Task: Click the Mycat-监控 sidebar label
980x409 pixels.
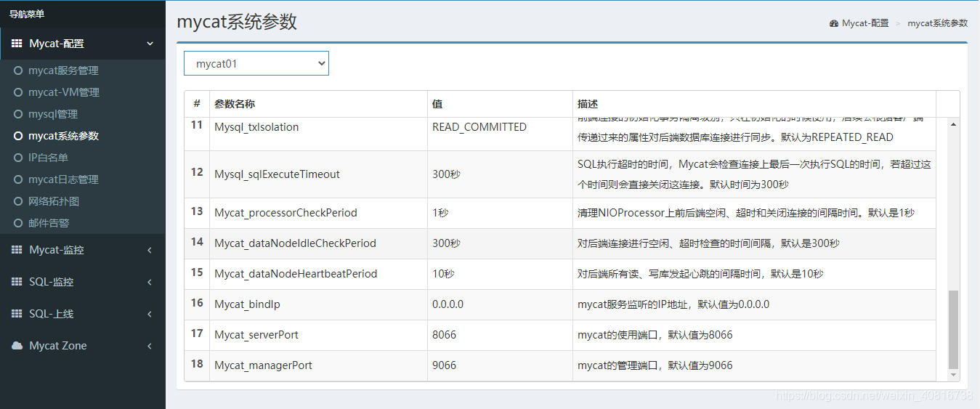Action: pos(57,250)
